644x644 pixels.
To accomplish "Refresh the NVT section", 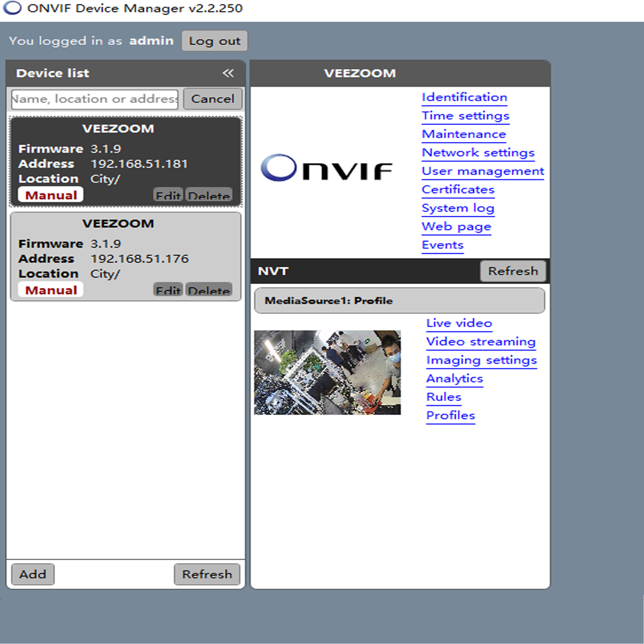I will 513,271.
